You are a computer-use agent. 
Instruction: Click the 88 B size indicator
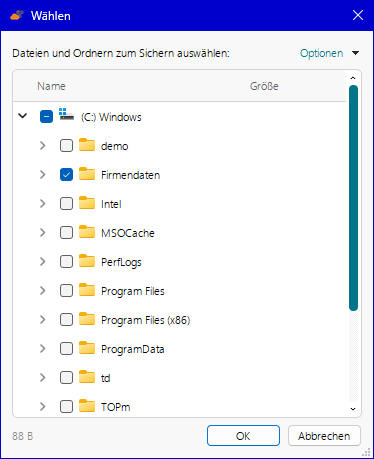tap(23, 436)
